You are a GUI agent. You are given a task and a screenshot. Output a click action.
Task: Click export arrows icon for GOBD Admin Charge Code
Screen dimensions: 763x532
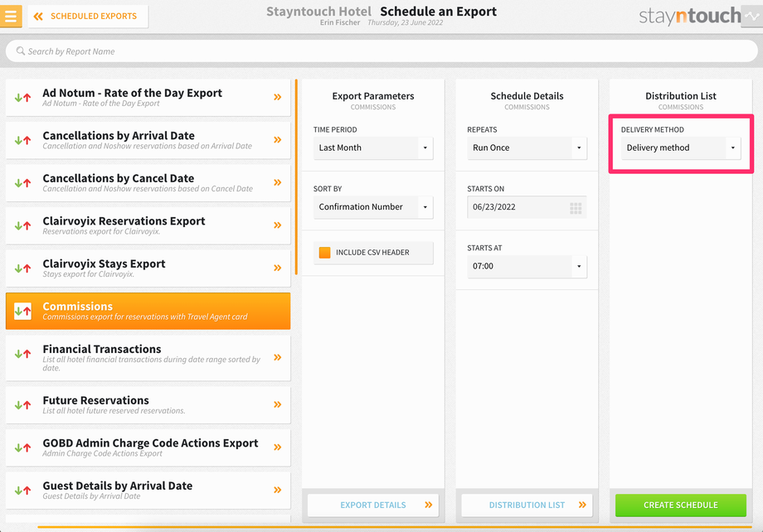22,447
